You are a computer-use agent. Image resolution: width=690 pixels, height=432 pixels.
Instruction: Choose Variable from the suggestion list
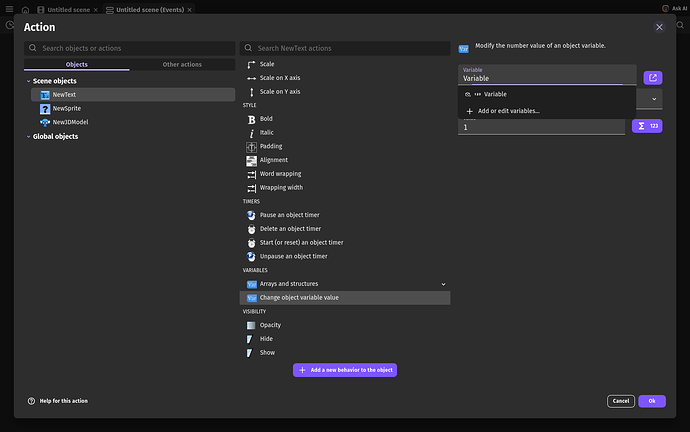pyautogui.click(x=495, y=94)
